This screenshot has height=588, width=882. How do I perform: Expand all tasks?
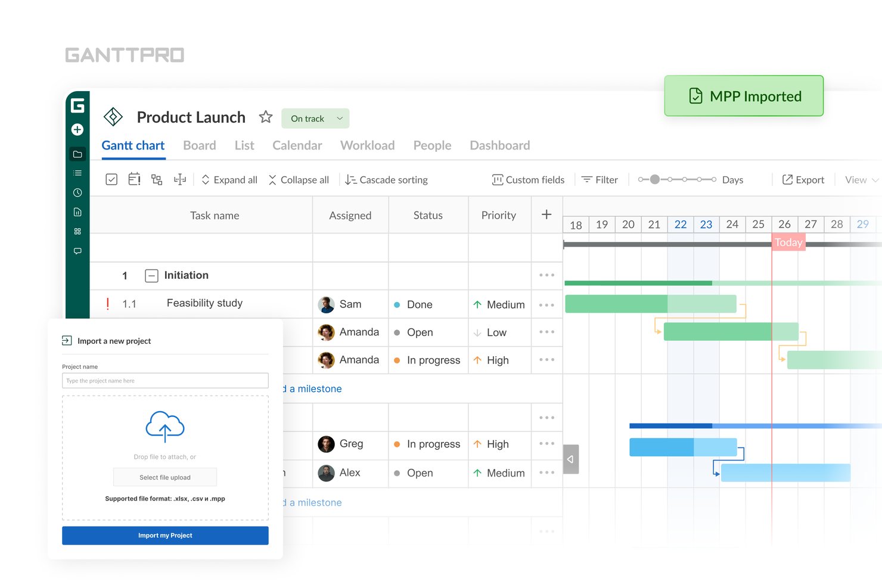229,180
